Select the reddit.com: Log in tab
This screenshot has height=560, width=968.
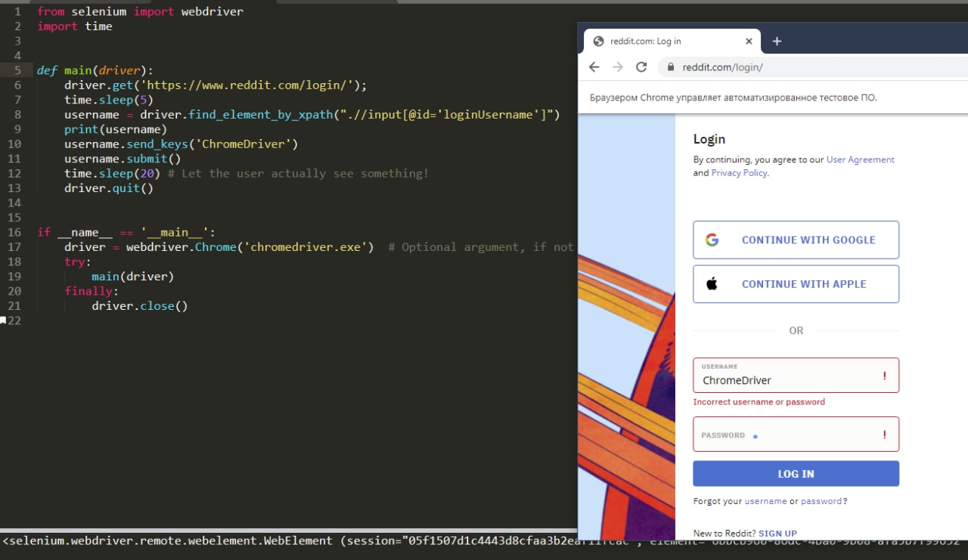[x=673, y=42]
